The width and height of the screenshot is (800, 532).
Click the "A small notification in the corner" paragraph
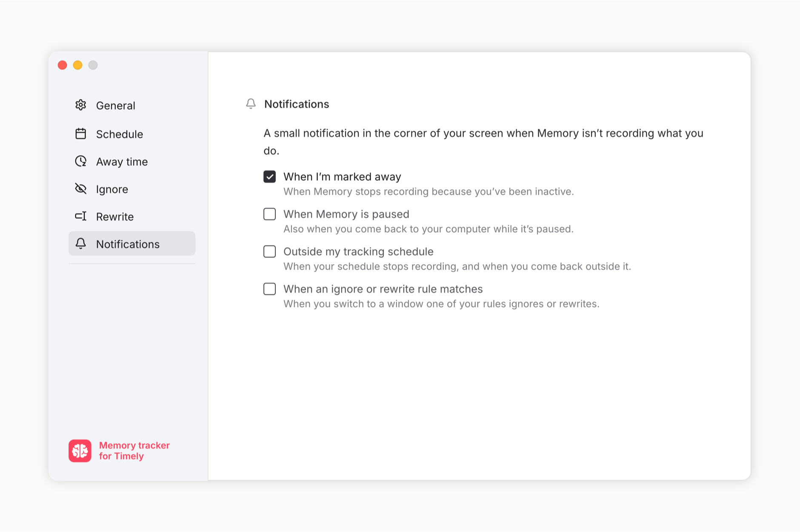tap(483, 142)
